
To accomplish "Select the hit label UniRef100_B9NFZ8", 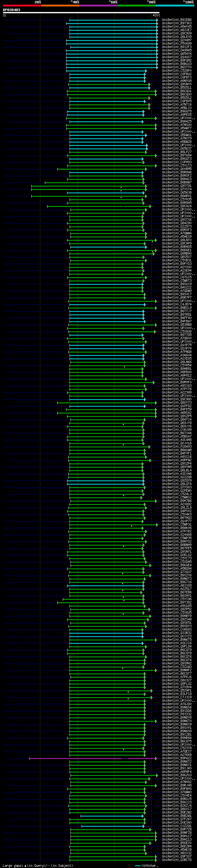I will 177,833.
